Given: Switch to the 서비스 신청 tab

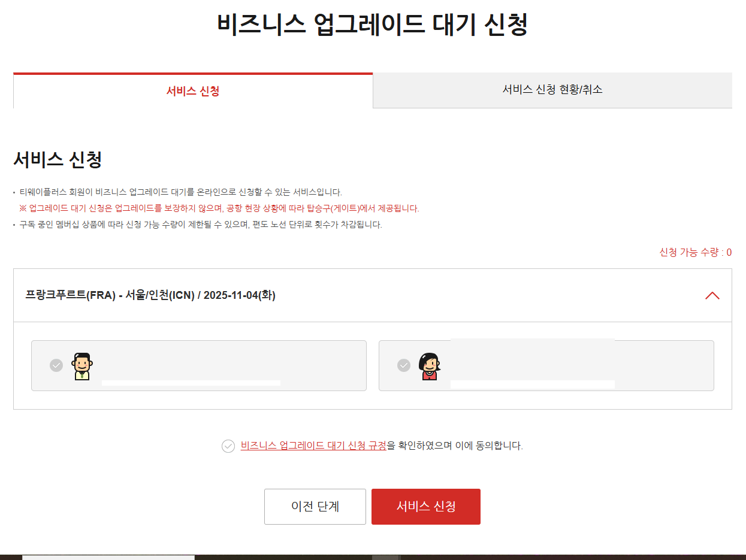Looking at the screenshot, I should pos(193,91).
